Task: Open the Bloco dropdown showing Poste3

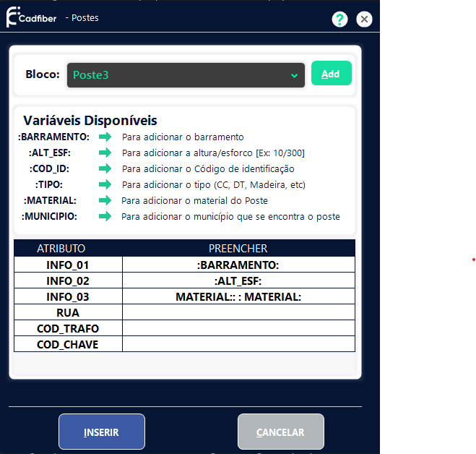Action: coord(186,75)
